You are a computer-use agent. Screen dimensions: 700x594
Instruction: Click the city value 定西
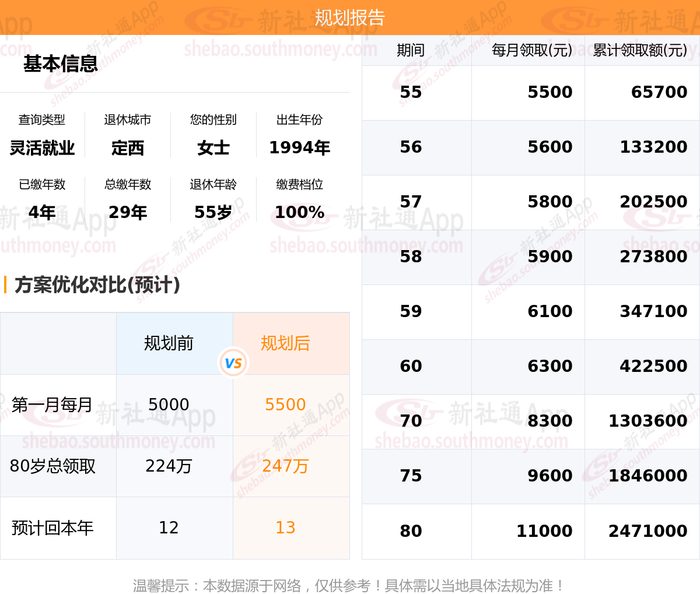point(128,148)
